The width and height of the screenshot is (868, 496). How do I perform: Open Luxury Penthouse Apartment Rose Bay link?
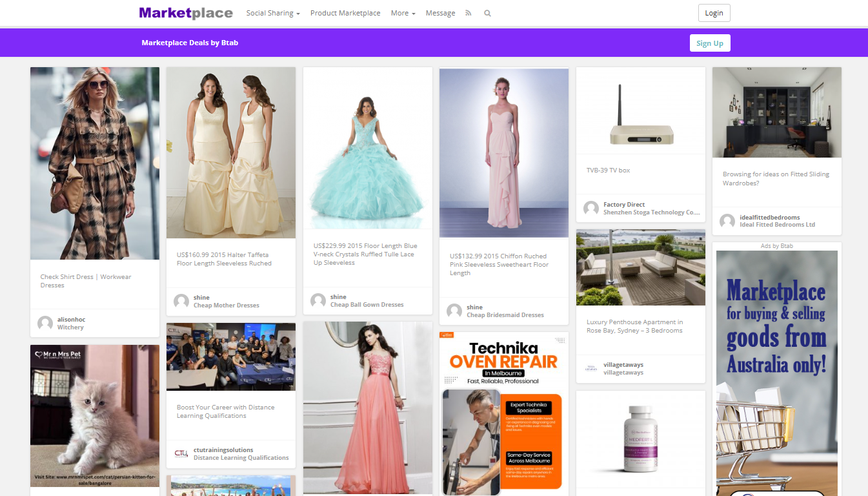point(634,326)
